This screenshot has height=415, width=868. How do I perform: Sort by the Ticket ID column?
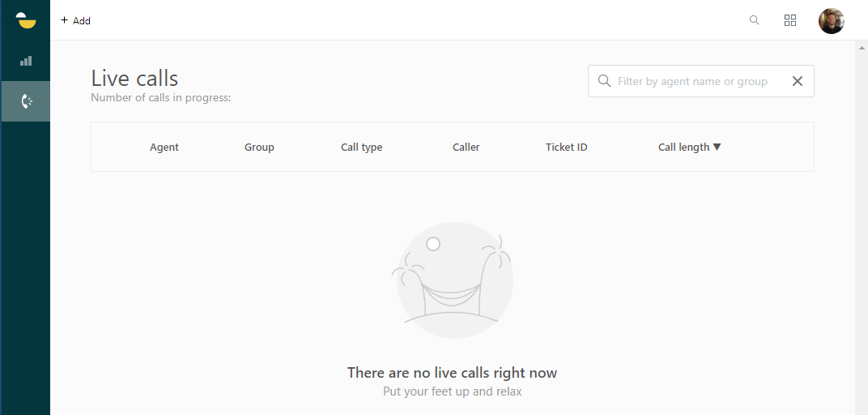566,148
